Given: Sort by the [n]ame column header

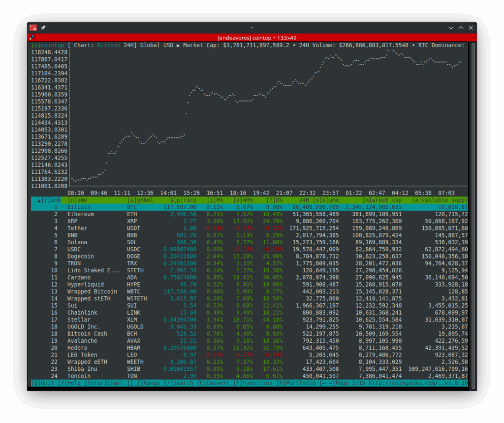Looking at the screenshot, I should click(x=77, y=200).
